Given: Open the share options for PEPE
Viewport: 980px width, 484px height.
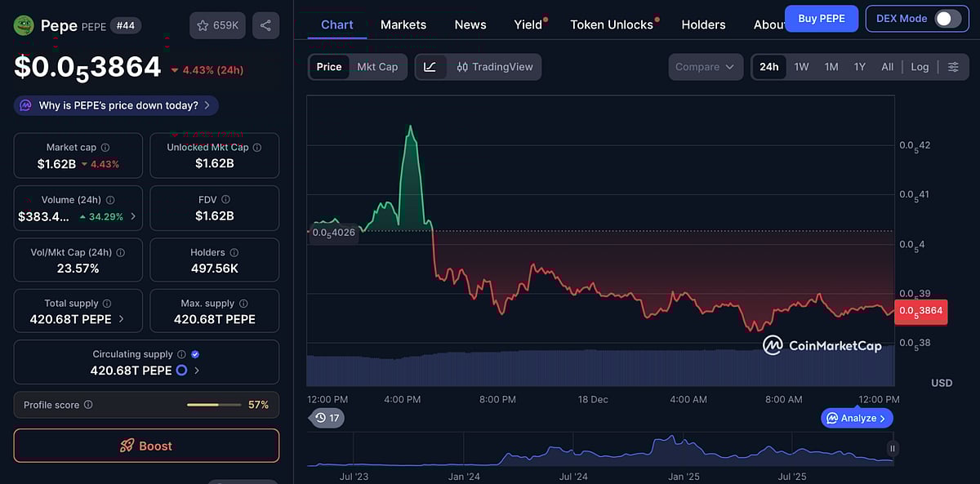Looking at the screenshot, I should [x=265, y=25].
